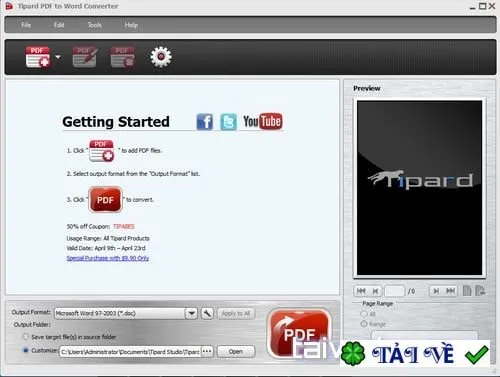Start conversion with the big PDF button
The image size is (500, 377).
300,332
